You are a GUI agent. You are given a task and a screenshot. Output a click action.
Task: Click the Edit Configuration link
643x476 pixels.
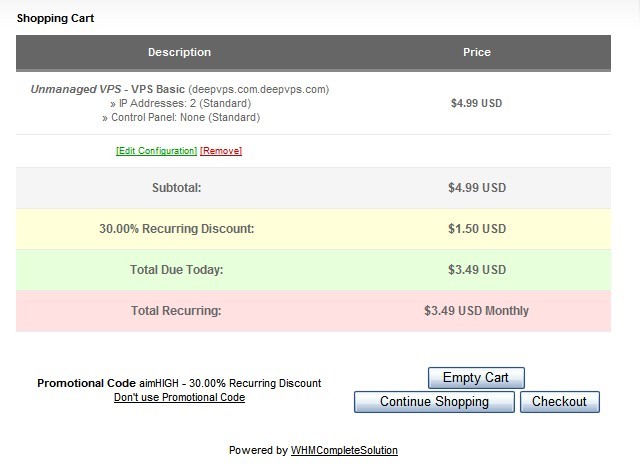coord(156,151)
